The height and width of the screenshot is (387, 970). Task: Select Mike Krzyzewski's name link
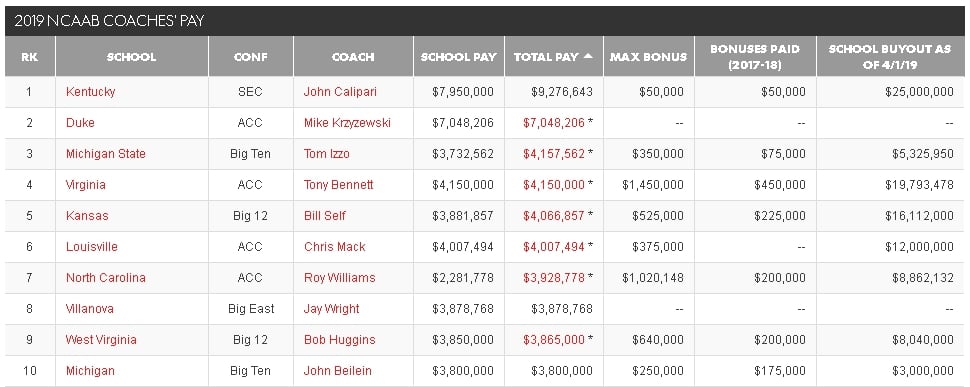pyautogui.click(x=347, y=122)
